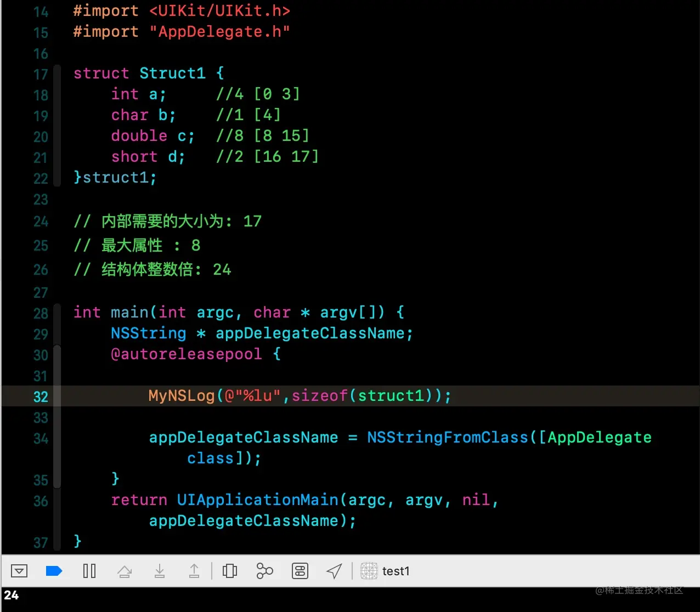Click console output value 24

[x=11, y=596]
